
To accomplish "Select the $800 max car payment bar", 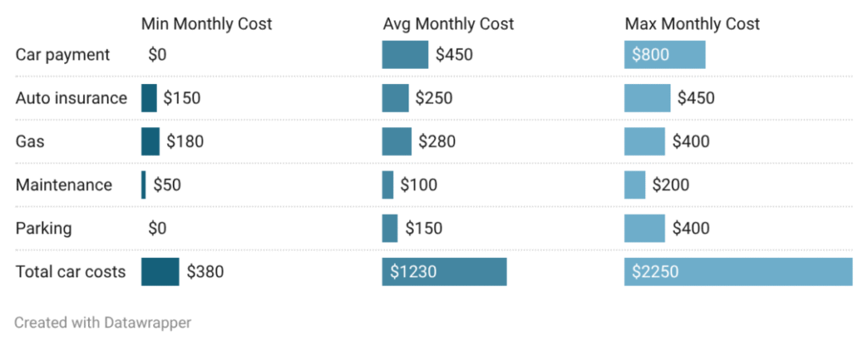I will click(665, 55).
